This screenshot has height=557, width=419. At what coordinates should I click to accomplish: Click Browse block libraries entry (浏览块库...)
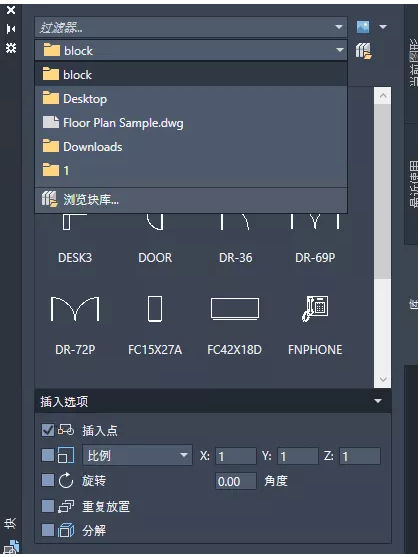coord(191,200)
